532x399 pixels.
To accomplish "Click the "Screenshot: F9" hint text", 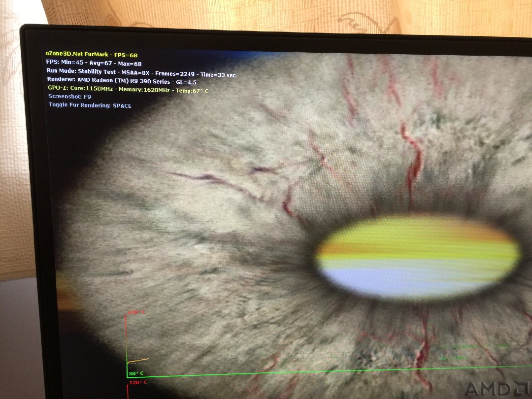I will 69,97.
